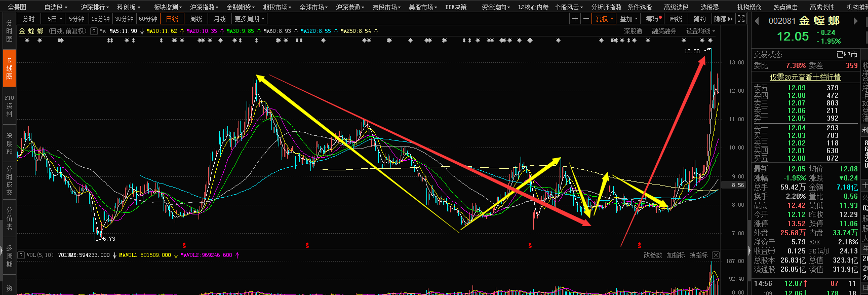Switch to K线图 sidebar tab

pos(9,68)
